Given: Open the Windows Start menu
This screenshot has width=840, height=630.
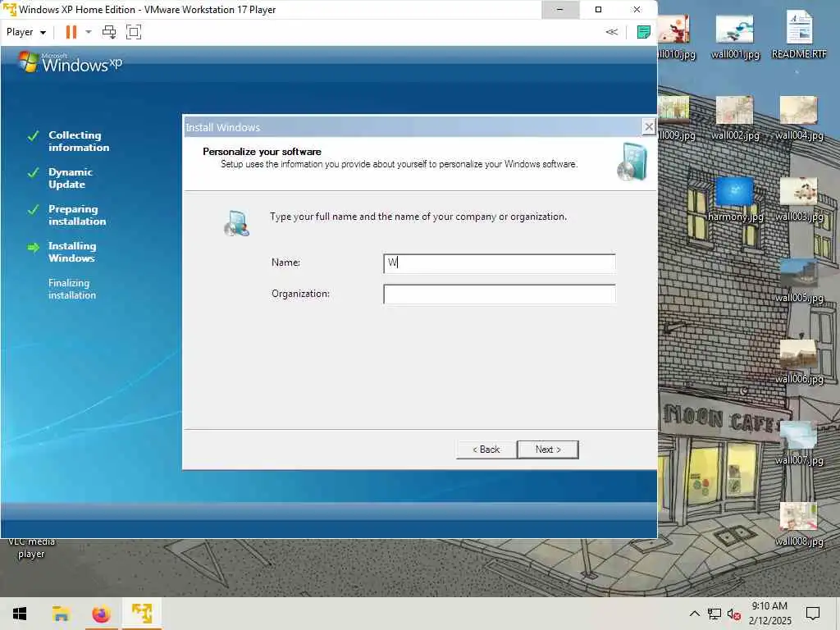Looking at the screenshot, I should (20, 614).
